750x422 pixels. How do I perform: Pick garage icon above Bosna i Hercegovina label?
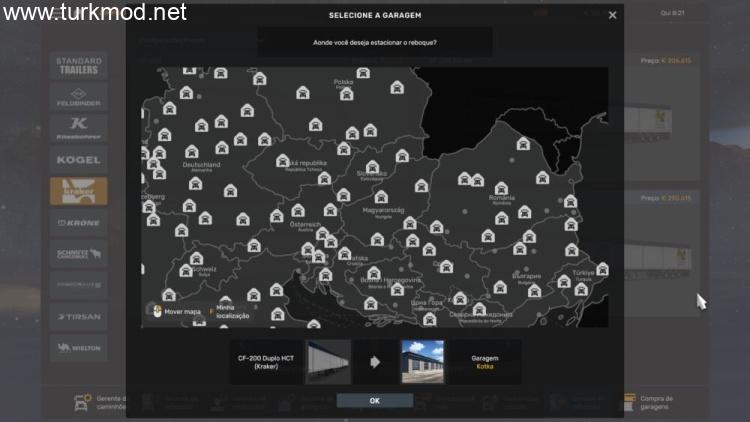[x=374, y=273]
